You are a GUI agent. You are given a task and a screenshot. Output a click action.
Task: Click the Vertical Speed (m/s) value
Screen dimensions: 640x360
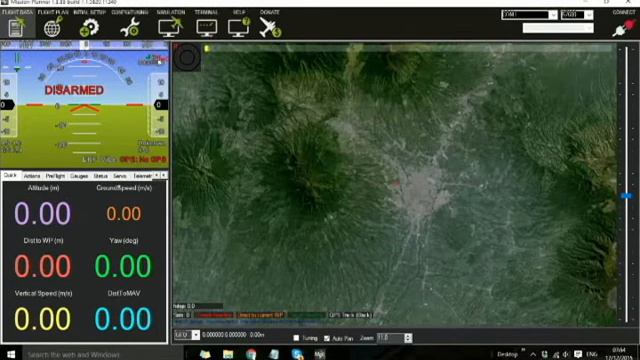[43, 319]
